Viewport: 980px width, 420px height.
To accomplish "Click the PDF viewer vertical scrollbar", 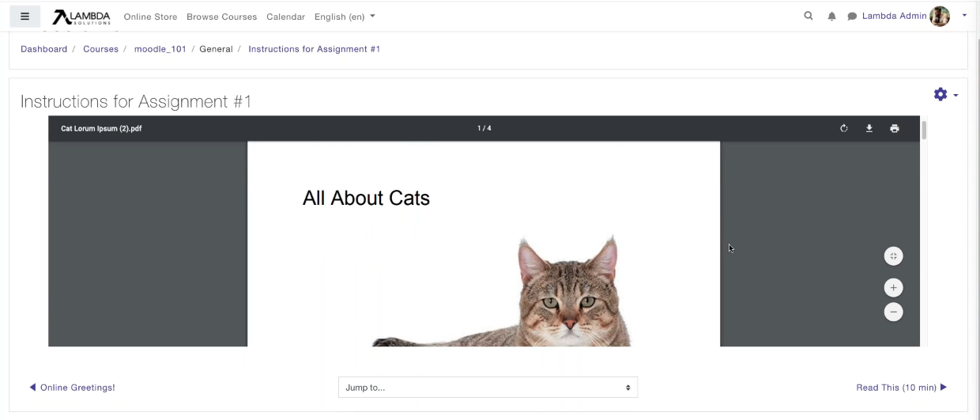I will pyautogui.click(x=924, y=131).
